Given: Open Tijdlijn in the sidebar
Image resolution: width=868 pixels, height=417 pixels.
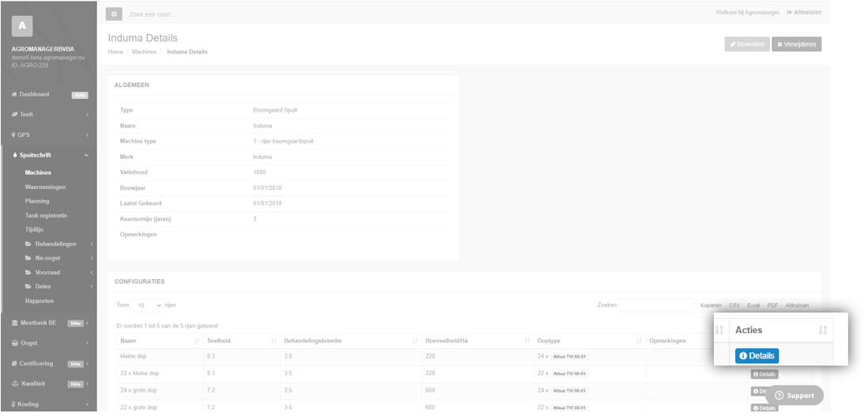Looking at the screenshot, I should [34, 229].
